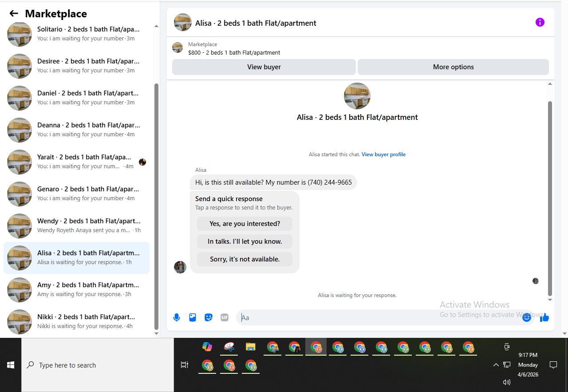568x392 pixels.
Task: Open network status tray icon
Action: [507, 365]
